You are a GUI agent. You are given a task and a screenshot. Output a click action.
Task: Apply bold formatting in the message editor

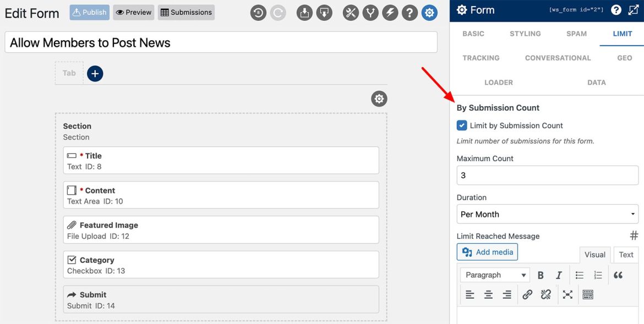540,274
